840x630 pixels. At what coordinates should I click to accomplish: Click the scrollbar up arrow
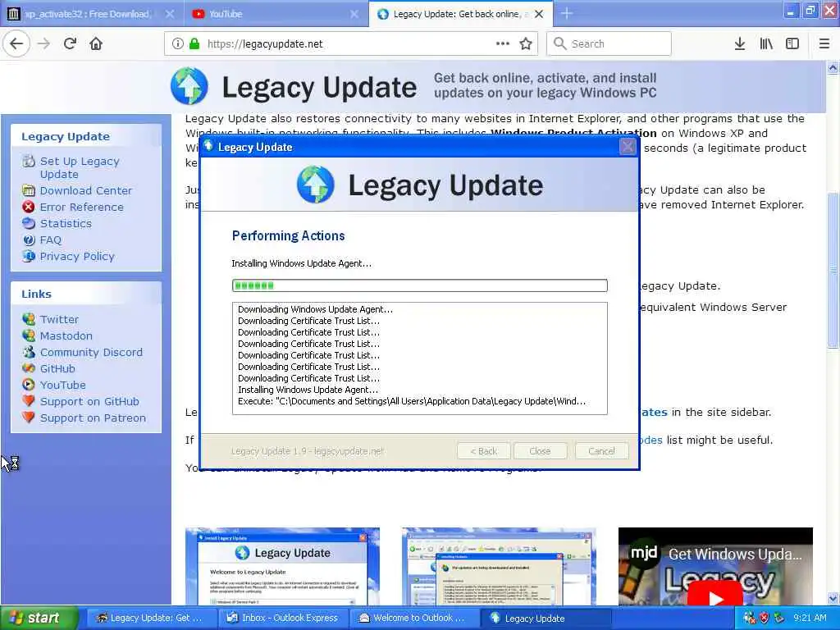click(x=833, y=68)
